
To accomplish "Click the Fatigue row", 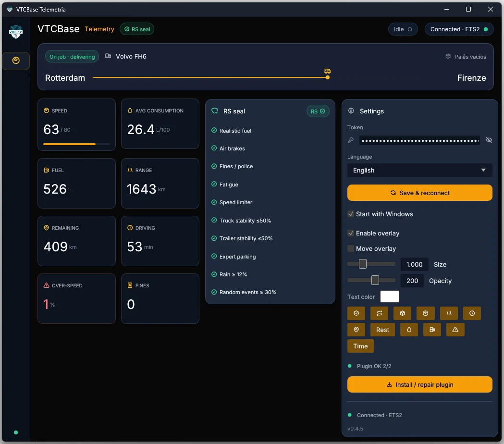I will pos(225,184).
